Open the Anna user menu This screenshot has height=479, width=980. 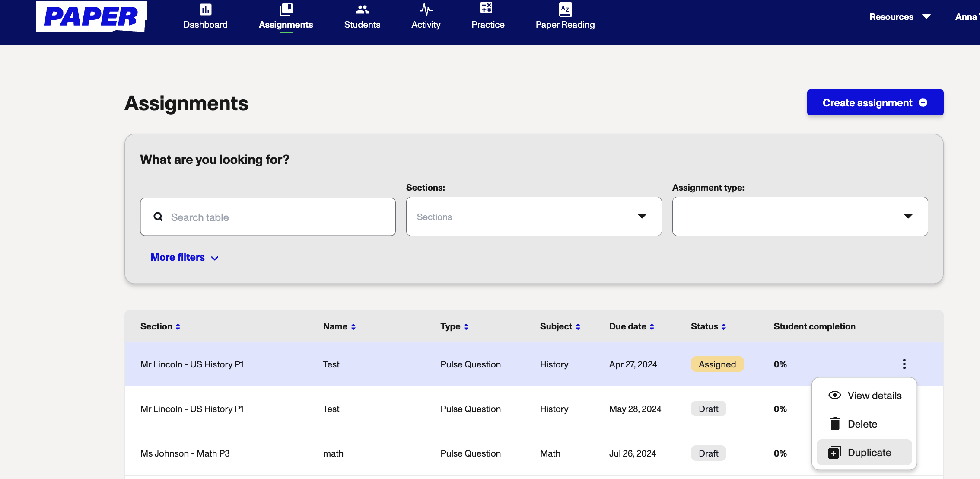967,16
